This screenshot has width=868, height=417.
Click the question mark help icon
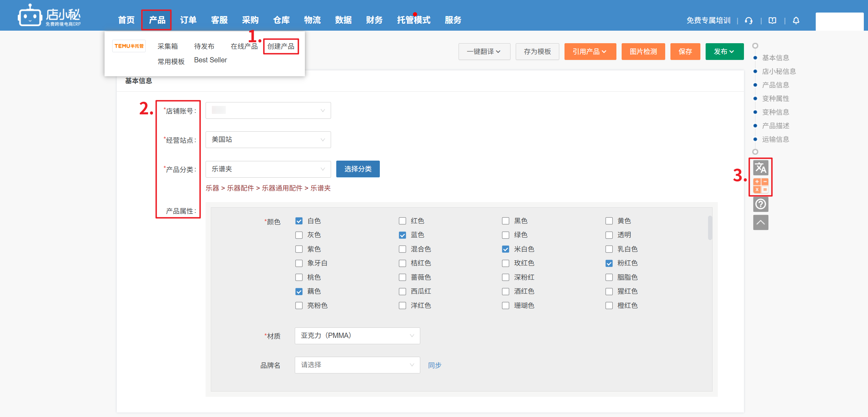tap(760, 204)
